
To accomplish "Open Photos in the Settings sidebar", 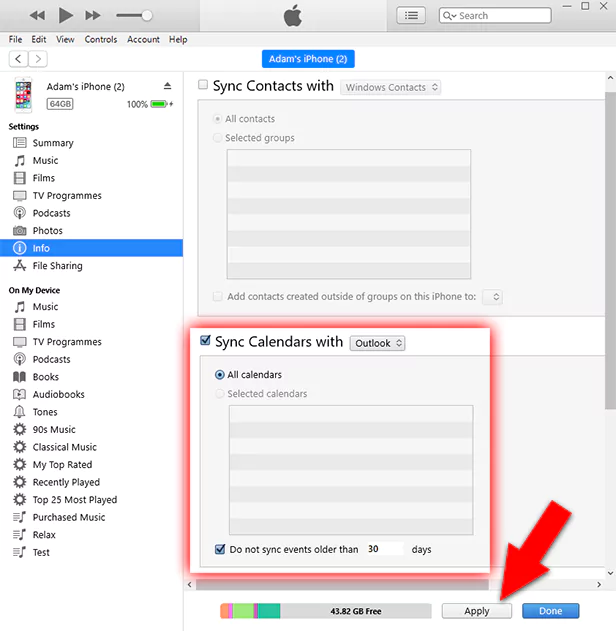I will click(47, 231).
